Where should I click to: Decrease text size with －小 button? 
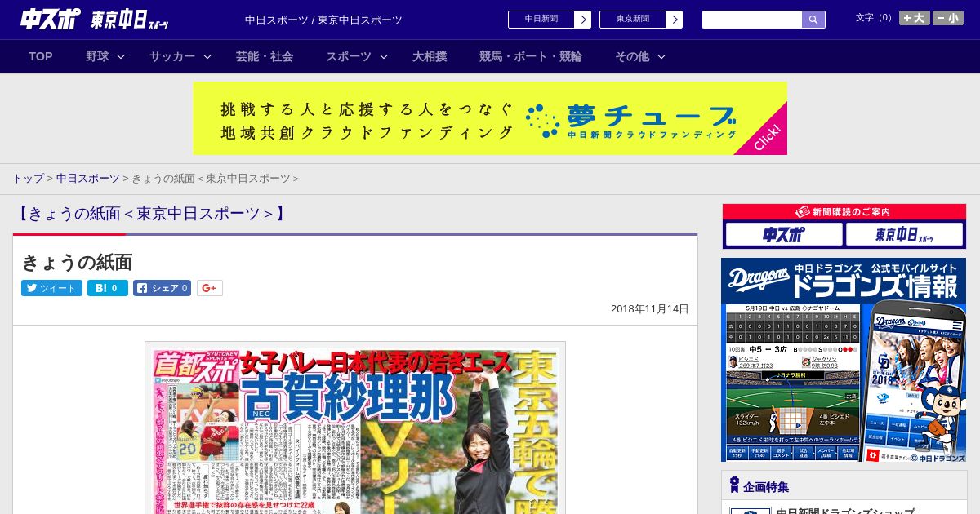click(x=948, y=18)
